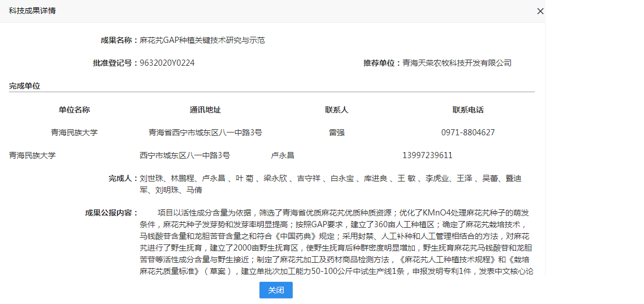
Task: Select the achievement title 麻花艽GAP种植关键技术研究与示范
Action: point(202,40)
